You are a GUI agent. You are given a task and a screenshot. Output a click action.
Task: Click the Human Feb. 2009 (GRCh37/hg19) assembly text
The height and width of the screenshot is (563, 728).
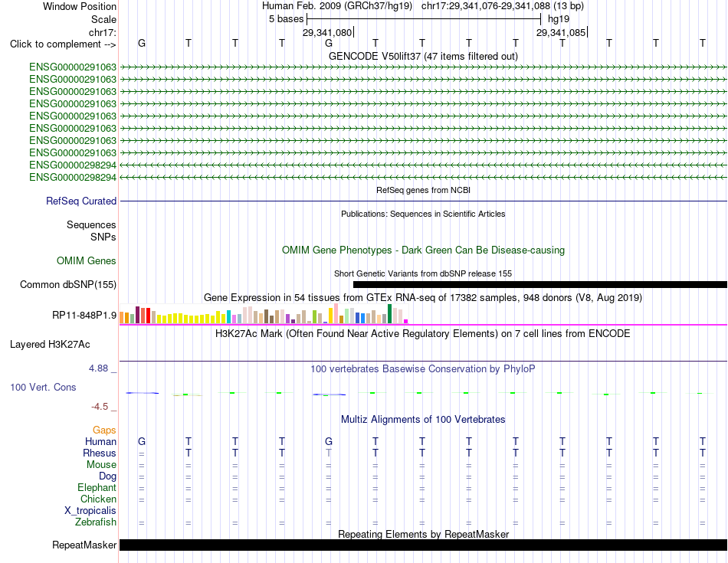338,6
